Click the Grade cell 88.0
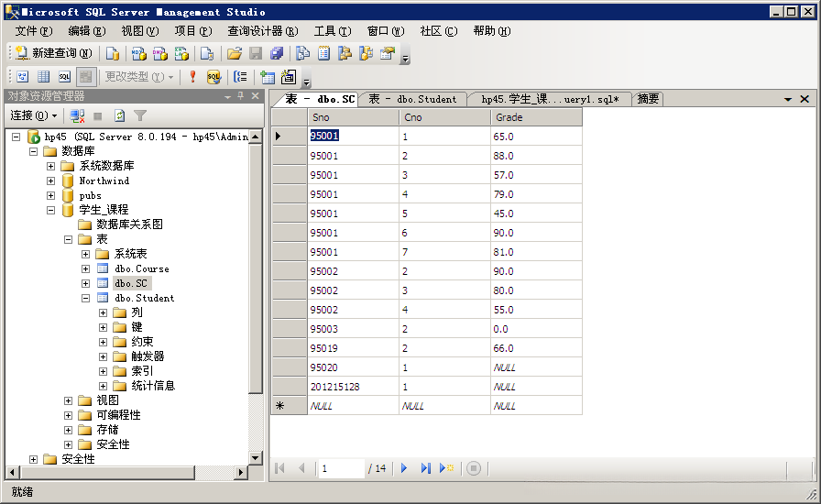This screenshot has height=504, width=821. [x=536, y=156]
